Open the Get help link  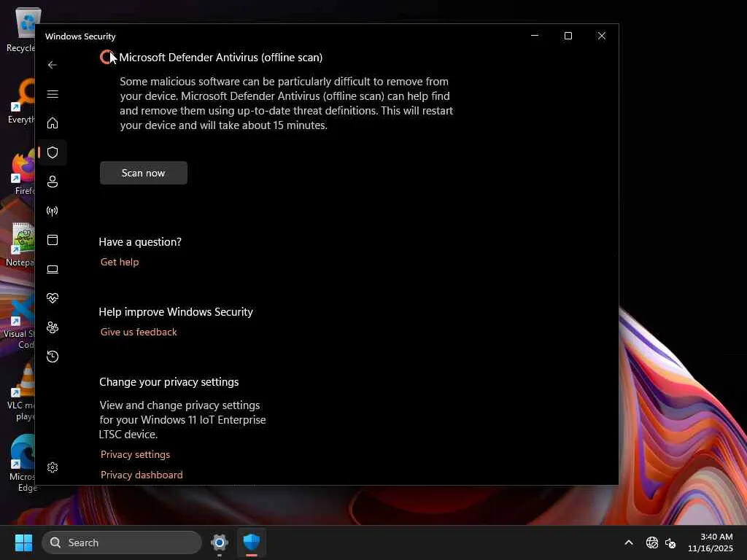click(x=120, y=262)
